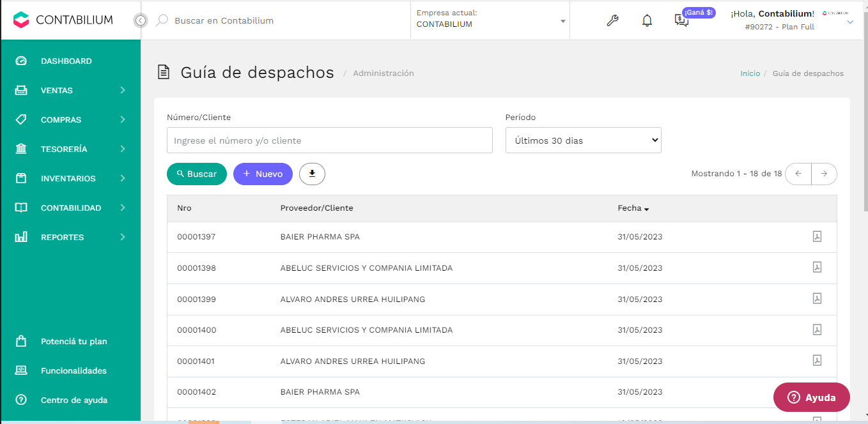Download PDF for guide 00001399
The image size is (868, 424).
(817, 298)
